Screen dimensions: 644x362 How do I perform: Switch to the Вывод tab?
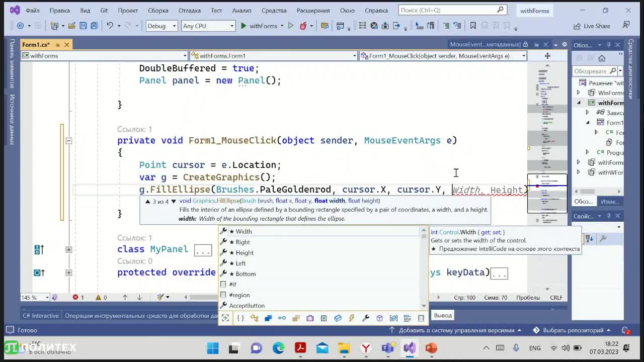pyautogui.click(x=443, y=315)
